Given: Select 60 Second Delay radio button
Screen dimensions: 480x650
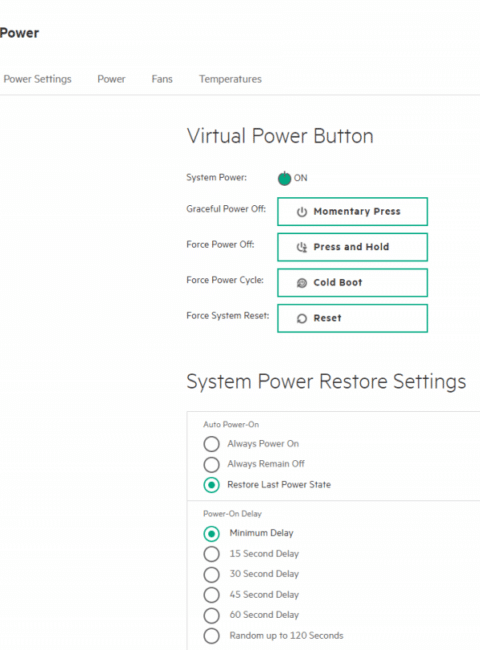Looking at the screenshot, I should point(211,615).
